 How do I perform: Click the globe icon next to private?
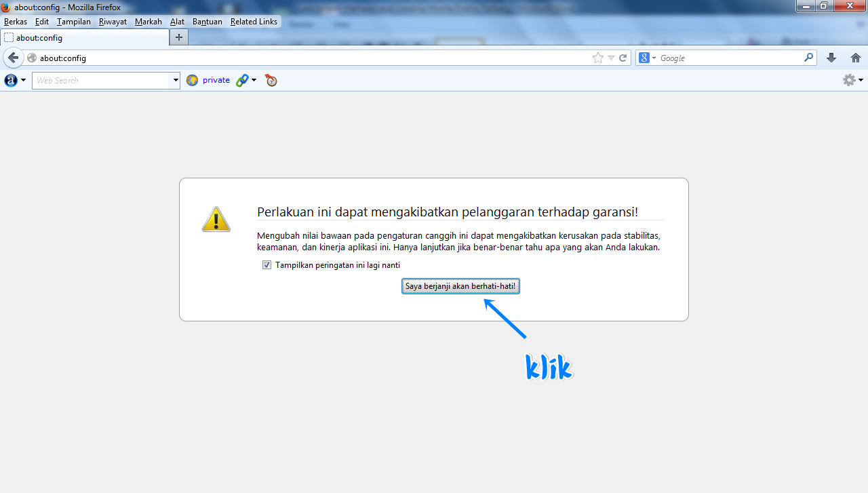[192, 80]
